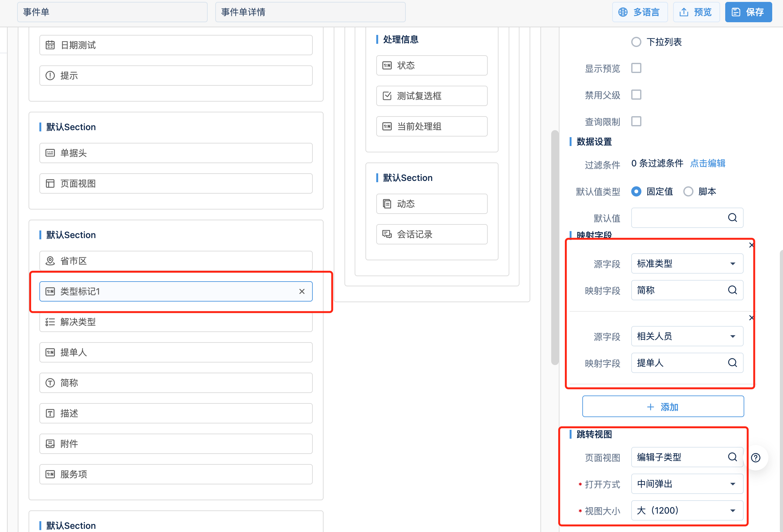Delete the 标准类型 mapping row

751,245
